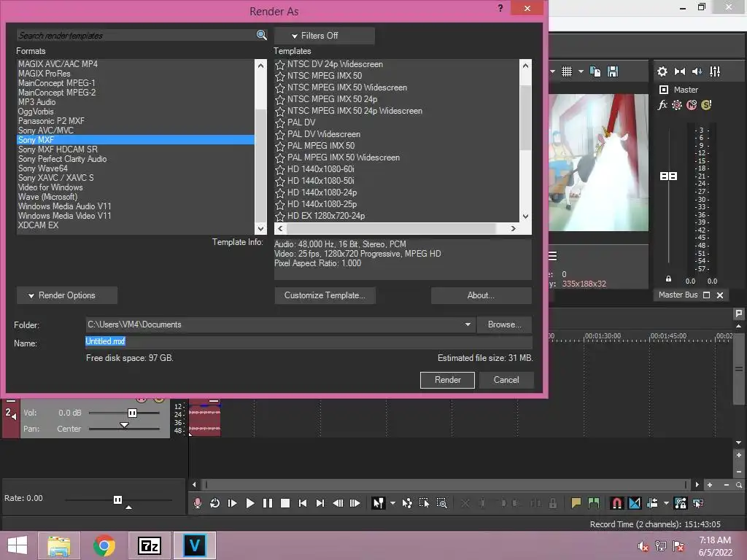Toggle the Dim Output speaker icon
This screenshot has width=747, height=560.
[697, 71]
